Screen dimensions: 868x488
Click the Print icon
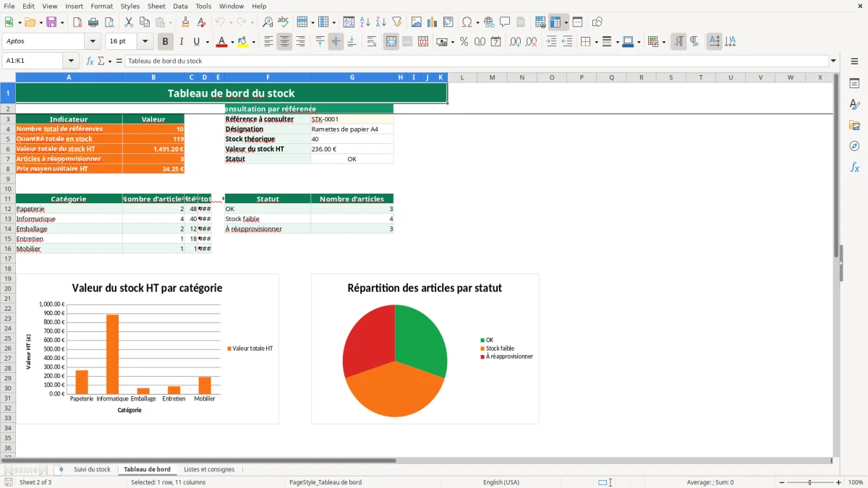[93, 22]
